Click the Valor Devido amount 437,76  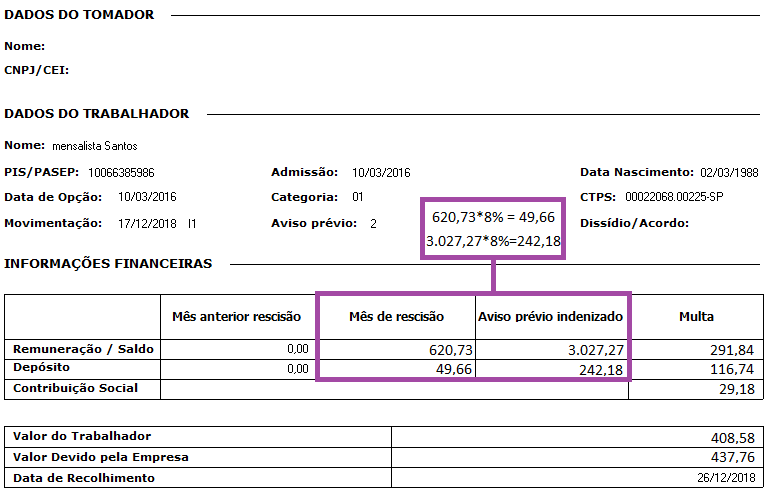pyautogui.click(x=733, y=457)
